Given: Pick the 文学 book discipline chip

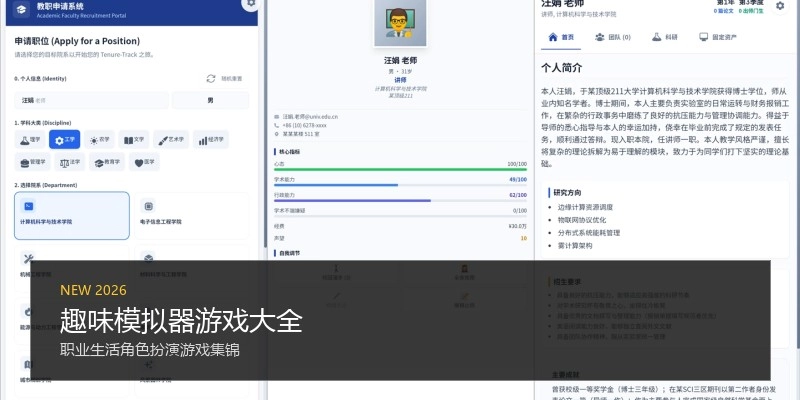Looking at the screenshot, I should tap(134, 139).
